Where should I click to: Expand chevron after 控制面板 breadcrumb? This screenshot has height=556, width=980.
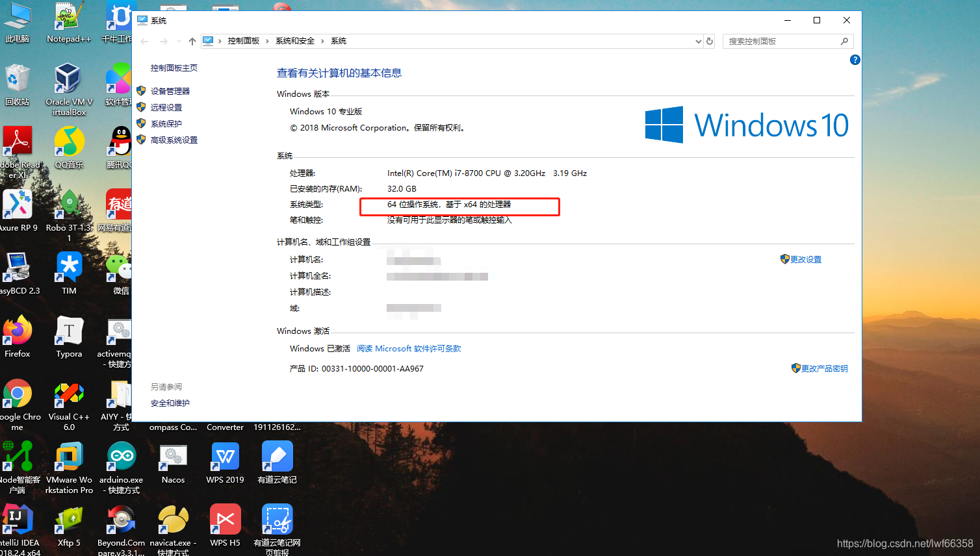267,41
